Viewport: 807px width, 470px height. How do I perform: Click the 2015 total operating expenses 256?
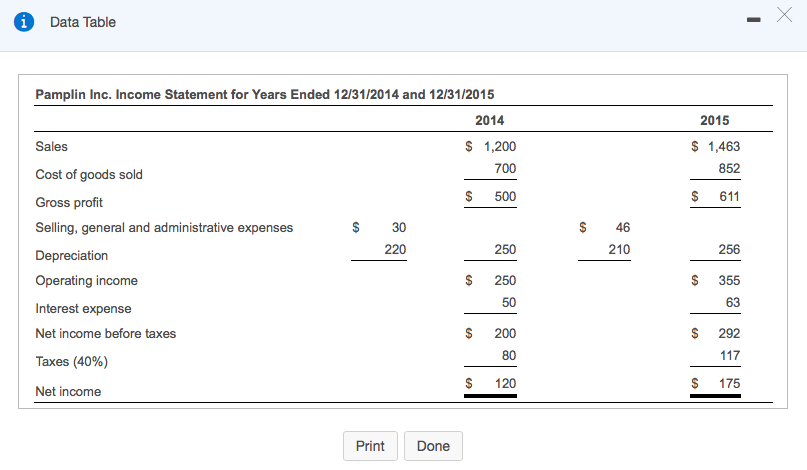(x=729, y=250)
